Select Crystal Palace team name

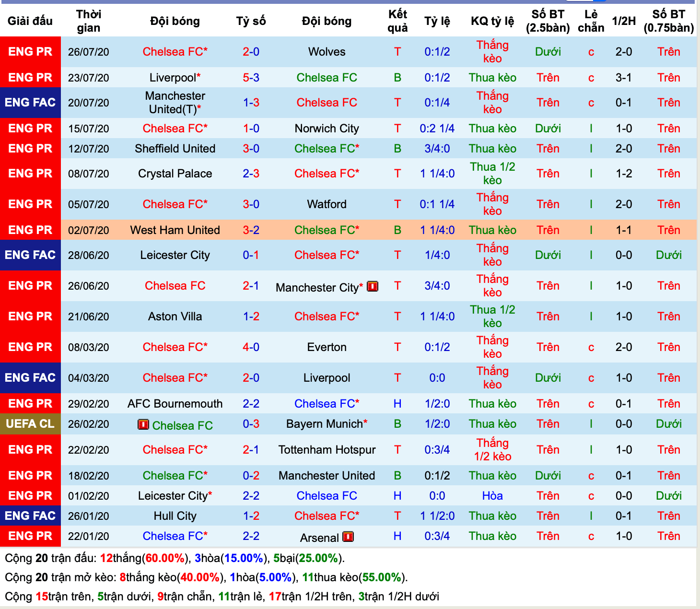tap(175, 174)
